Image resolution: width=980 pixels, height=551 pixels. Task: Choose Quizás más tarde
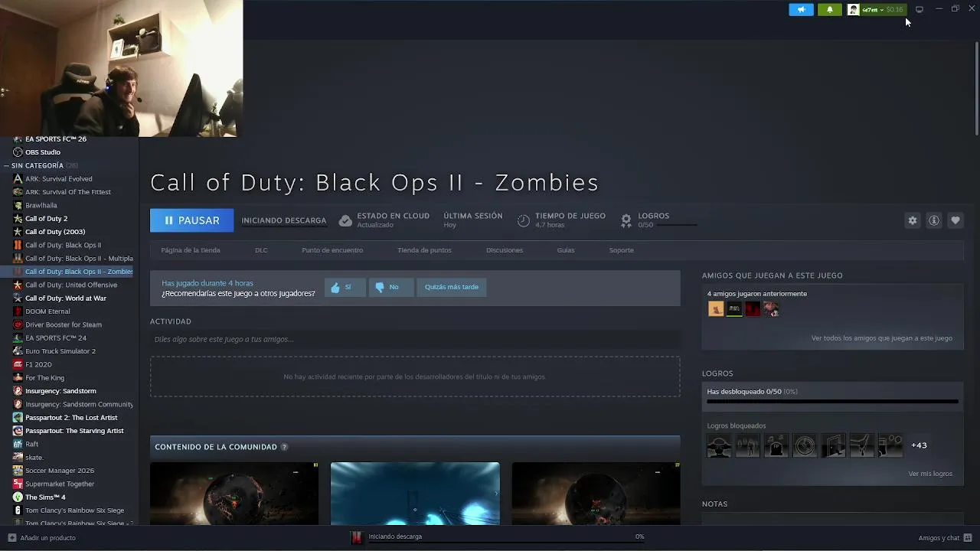[x=452, y=287]
